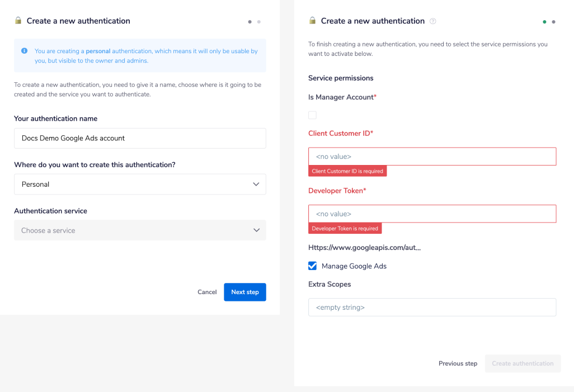This screenshot has width=574, height=392.
Task: Open the Choose a service dropdown
Action: (x=140, y=230)
